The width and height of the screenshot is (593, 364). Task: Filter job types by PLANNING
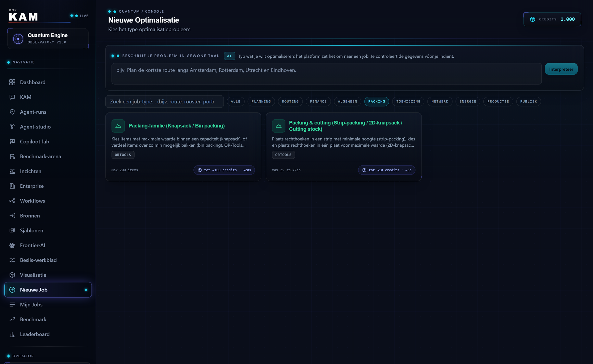coord(261,102)
